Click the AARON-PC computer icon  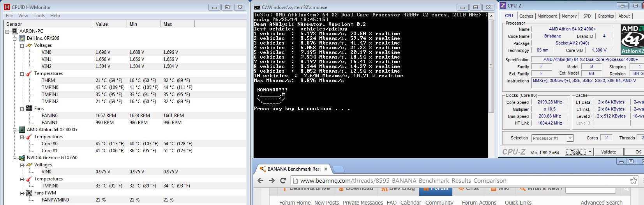[14, 31]
